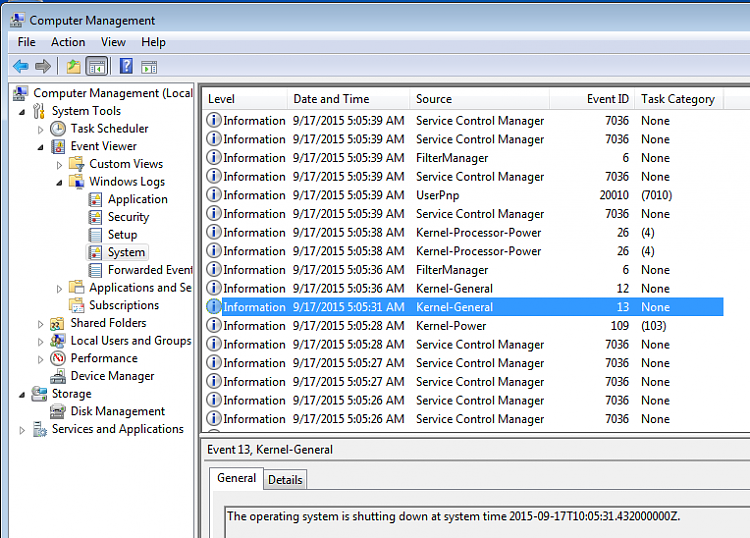Select the Kernel-Power event 109 row
The width and height of the screenshot is (750, 538).
pos(464,326)
